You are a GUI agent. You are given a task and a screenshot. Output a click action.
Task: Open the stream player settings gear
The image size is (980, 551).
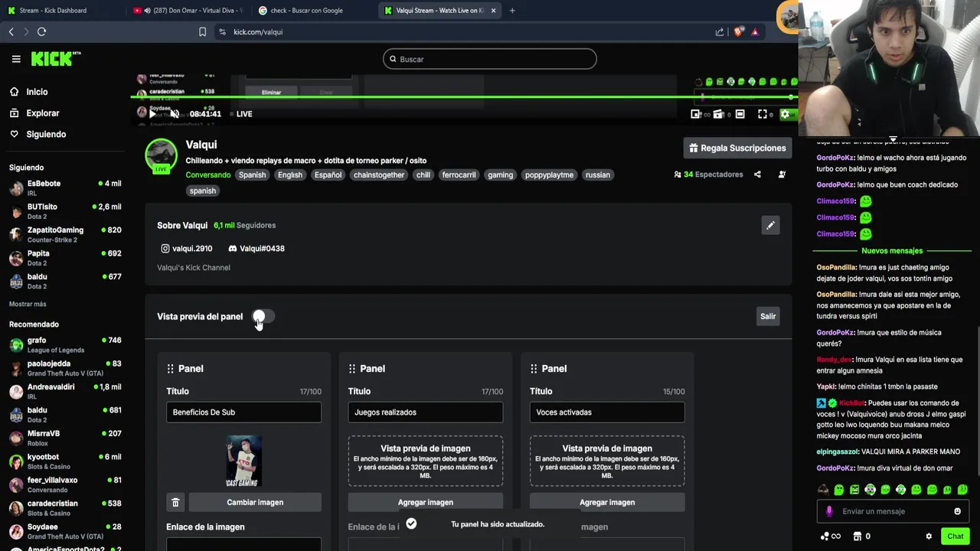(785, 114)
